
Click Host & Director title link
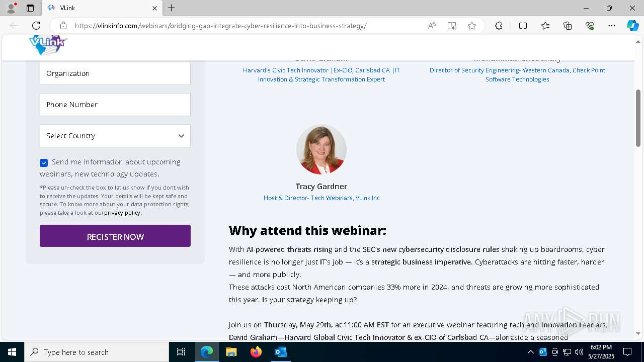[321, 198]
